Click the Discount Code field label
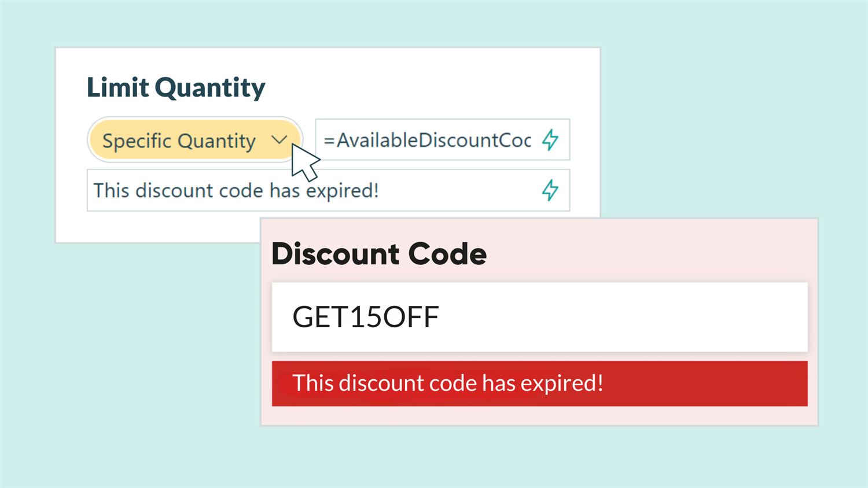 [x=379, y=254]
